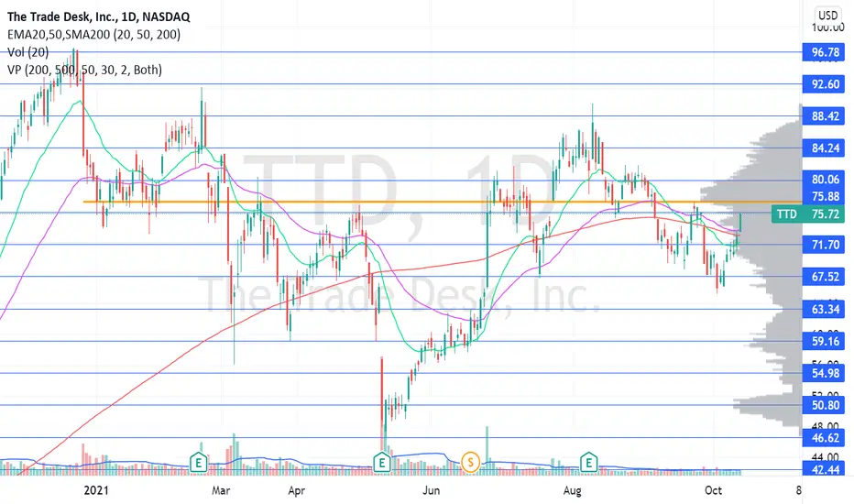Select the 46.62 price level label
Screen dimensions: 854x504
pos(824,437)
